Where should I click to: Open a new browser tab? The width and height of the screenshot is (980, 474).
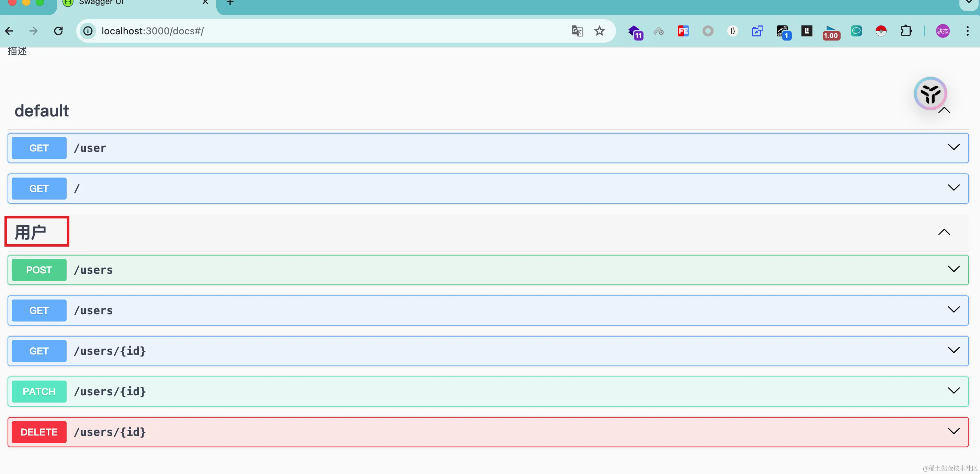(x=230, y=3)
